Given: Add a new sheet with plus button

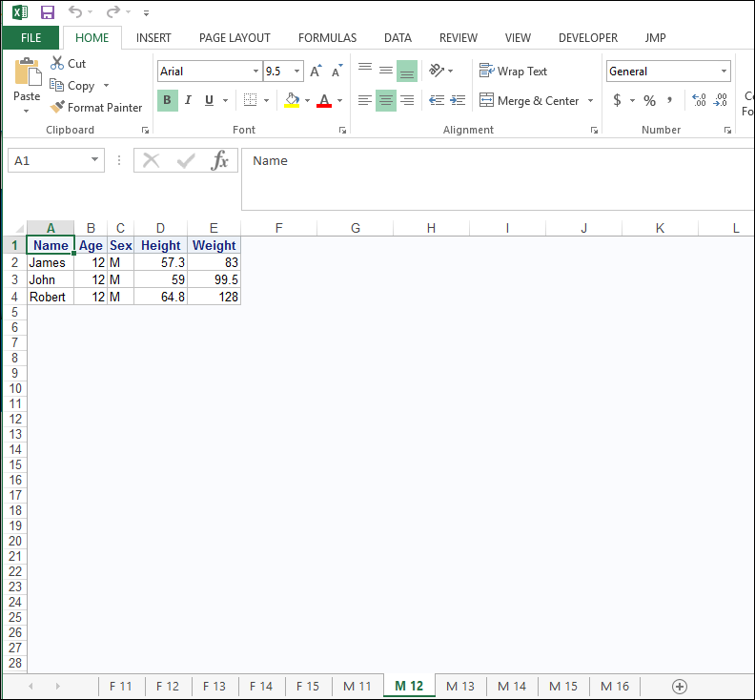Looking at the screenshot, I should (680, 687).
